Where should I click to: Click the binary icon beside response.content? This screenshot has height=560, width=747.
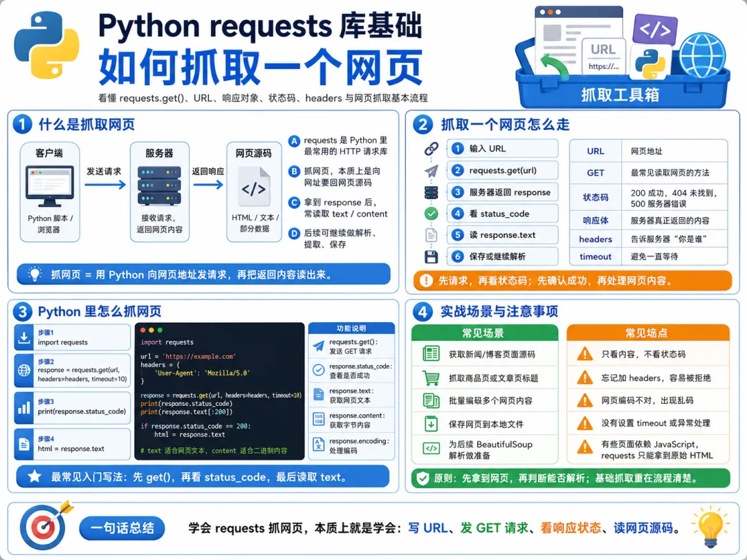click(318, 419)
